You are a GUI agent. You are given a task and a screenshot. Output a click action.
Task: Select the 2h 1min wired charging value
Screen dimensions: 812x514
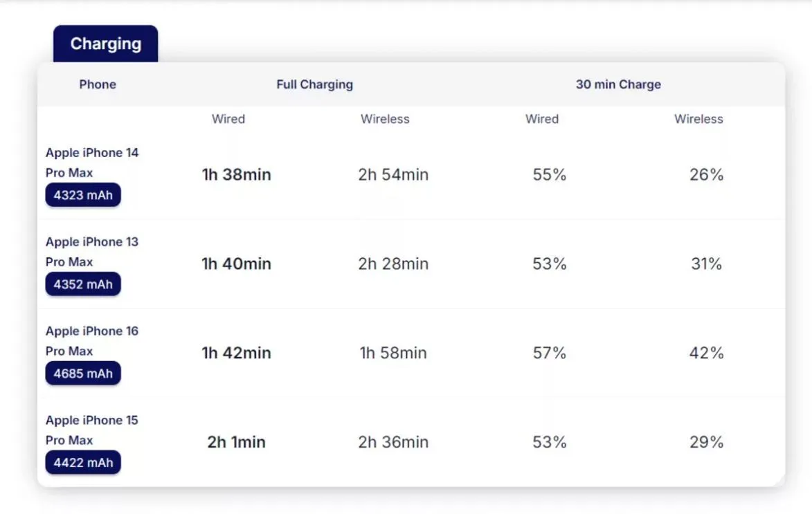coord(236,443)
